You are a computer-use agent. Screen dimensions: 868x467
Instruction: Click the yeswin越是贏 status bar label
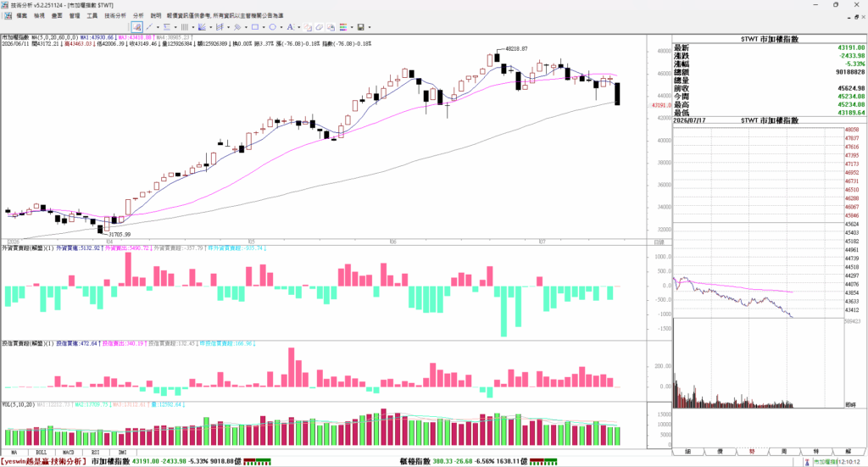click(43, 461)
